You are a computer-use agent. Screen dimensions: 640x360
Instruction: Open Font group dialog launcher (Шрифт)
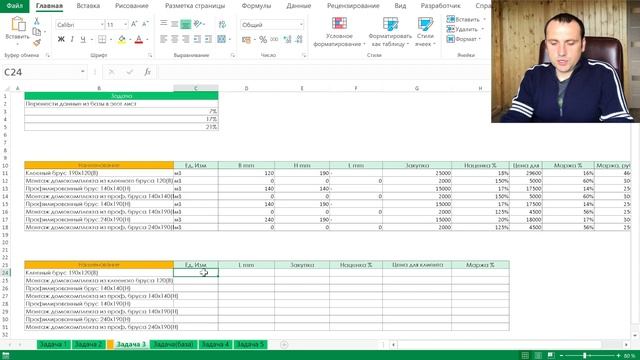(150, 55)
